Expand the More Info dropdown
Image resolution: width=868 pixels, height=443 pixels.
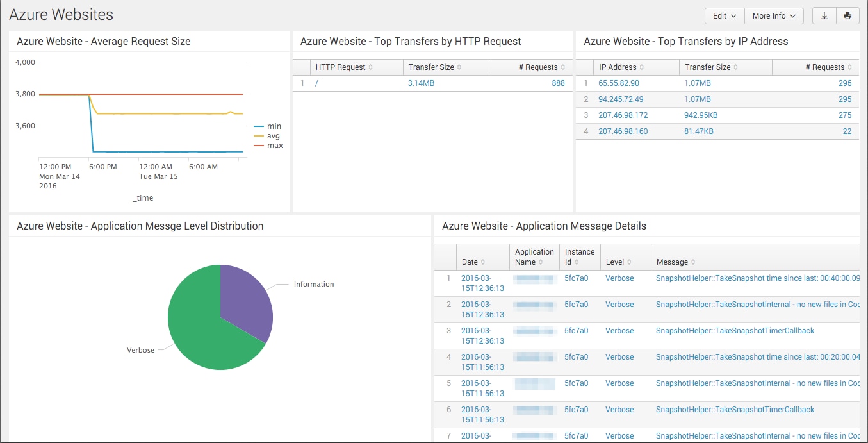pyautogui.click(x=774, y=16)
